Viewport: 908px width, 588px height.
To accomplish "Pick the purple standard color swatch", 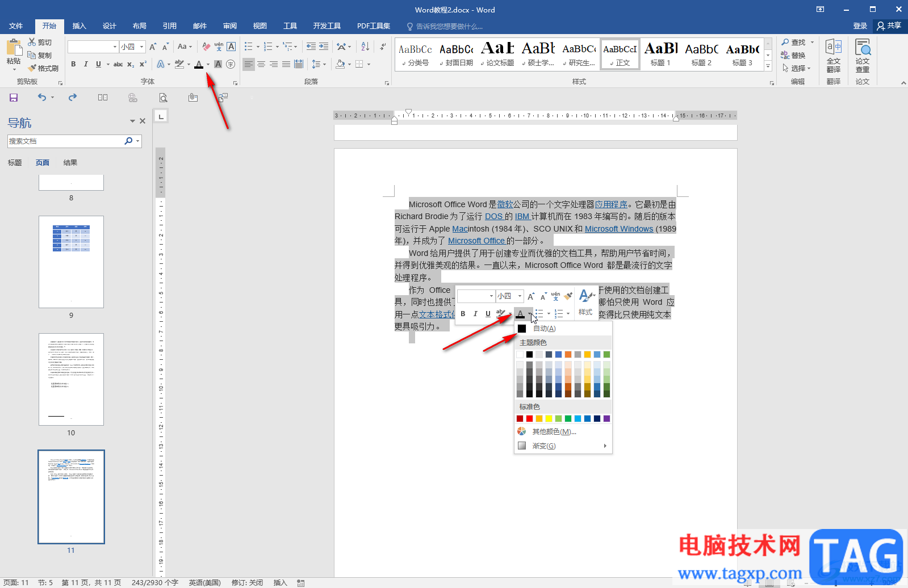I will click(x=607, y=419).
